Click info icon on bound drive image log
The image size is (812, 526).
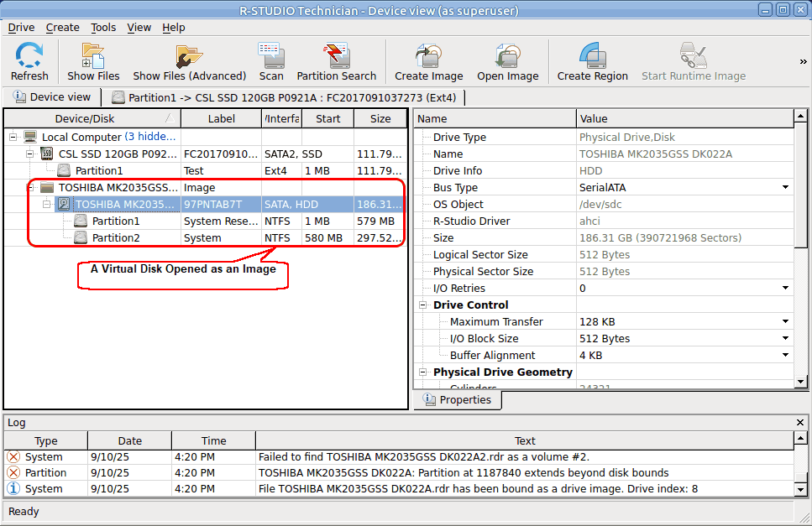tap(13, 489)
